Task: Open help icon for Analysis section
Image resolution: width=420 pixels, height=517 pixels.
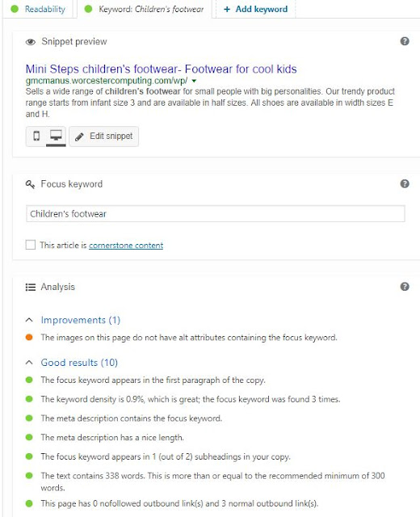Action: (405, 287)
